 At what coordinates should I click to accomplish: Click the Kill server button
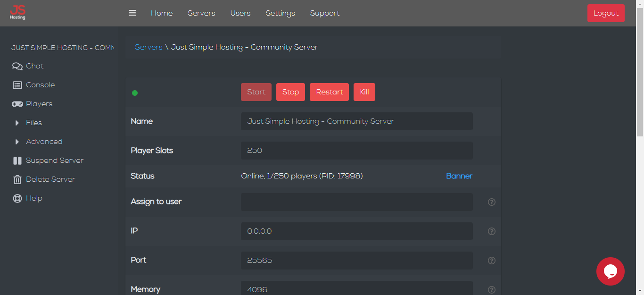tap(364, 92)
